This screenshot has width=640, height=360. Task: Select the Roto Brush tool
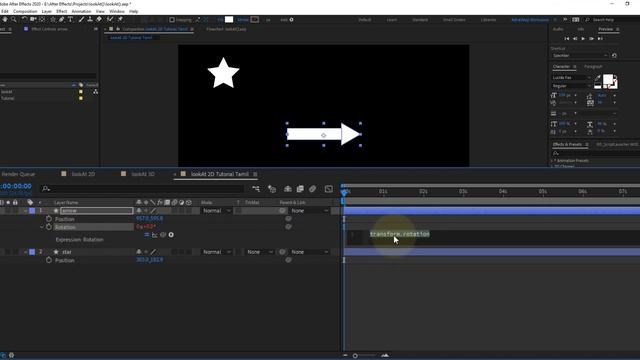[110, 19]
